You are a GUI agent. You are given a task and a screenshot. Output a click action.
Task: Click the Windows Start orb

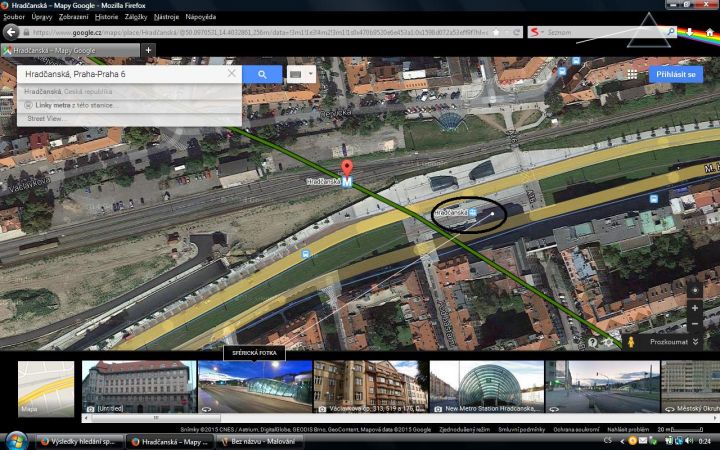[x=17, y=441]
